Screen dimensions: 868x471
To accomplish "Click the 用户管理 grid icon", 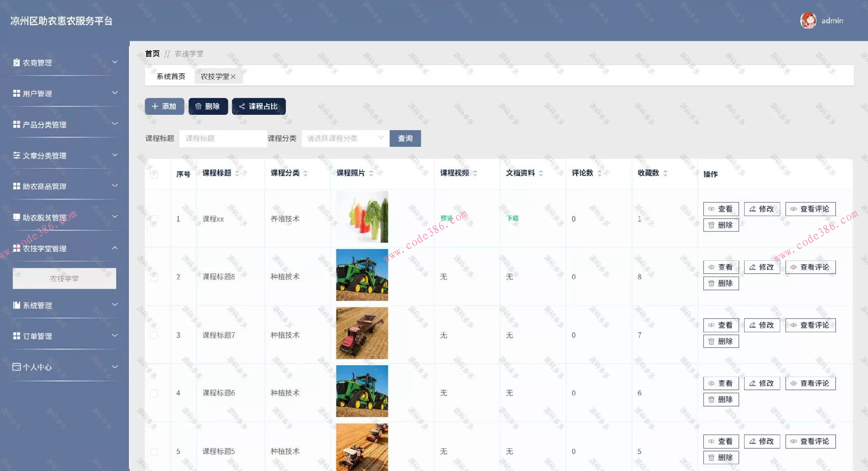I will tap(17, 93).
